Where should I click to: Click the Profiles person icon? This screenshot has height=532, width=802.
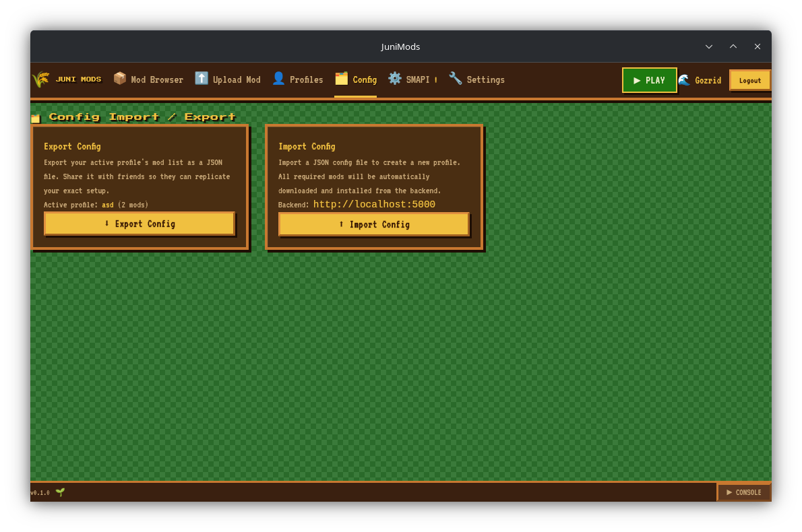278,78
